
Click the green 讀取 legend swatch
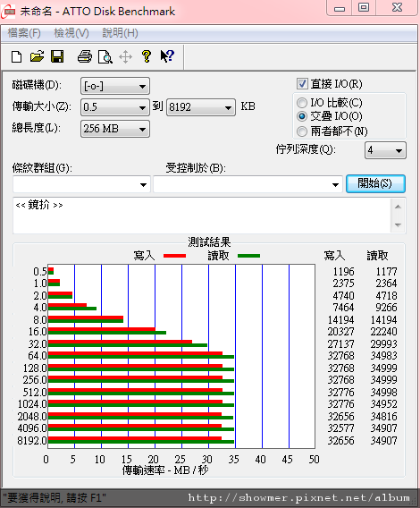[x=248, y=256]
